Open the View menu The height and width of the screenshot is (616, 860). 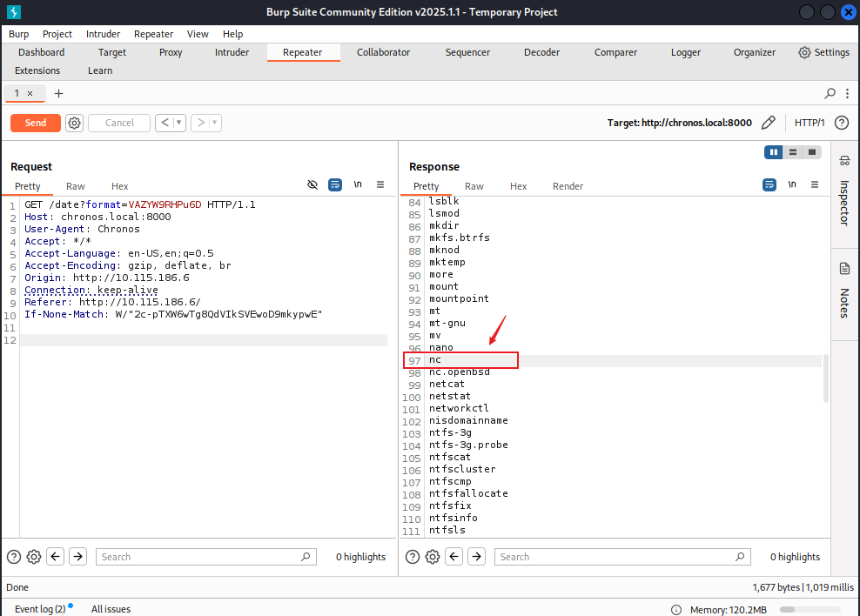click(198, 34)
